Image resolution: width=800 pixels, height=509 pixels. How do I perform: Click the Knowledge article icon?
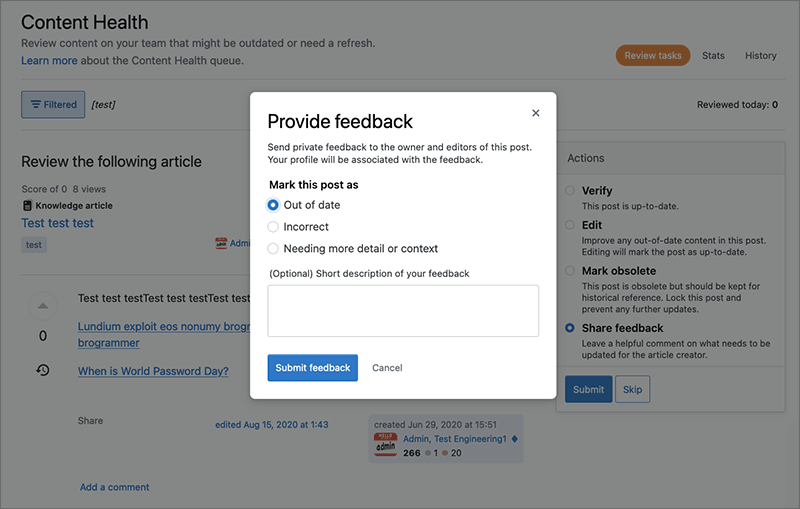pyautogui.click(x=27, y=206)
